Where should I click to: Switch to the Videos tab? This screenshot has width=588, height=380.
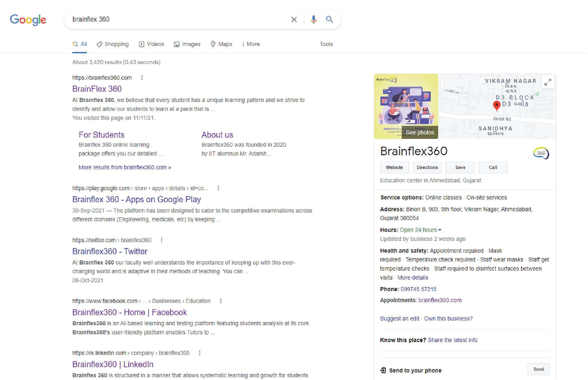pyautogui.click(x=151, y=44)
